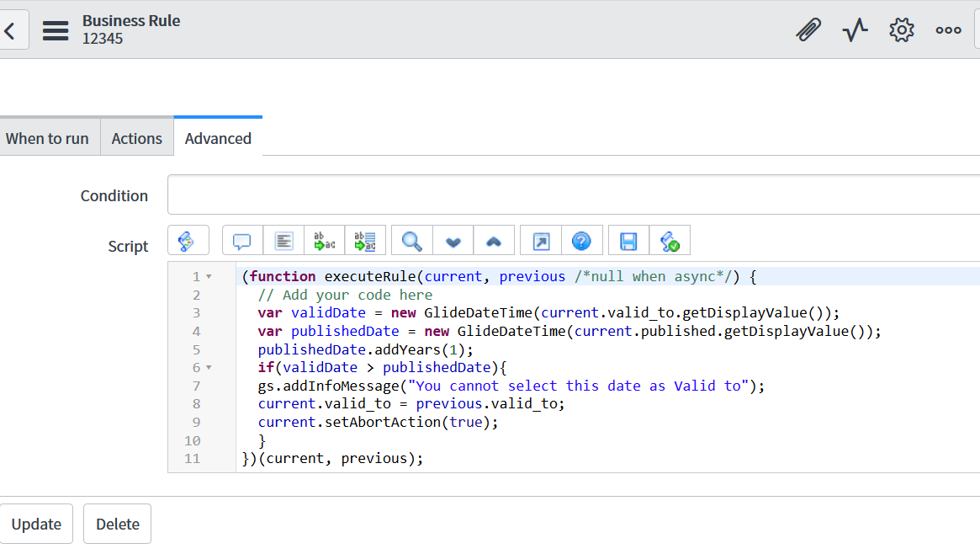Screen dimensions: 980x554
Task: Click the gs.addInfoMessage line
Action: [511, 386]
